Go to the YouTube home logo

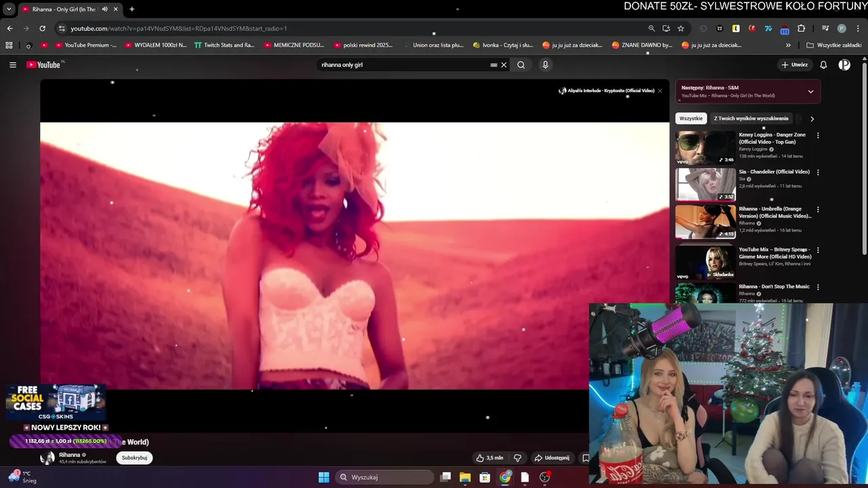click(x=45, y=65)
